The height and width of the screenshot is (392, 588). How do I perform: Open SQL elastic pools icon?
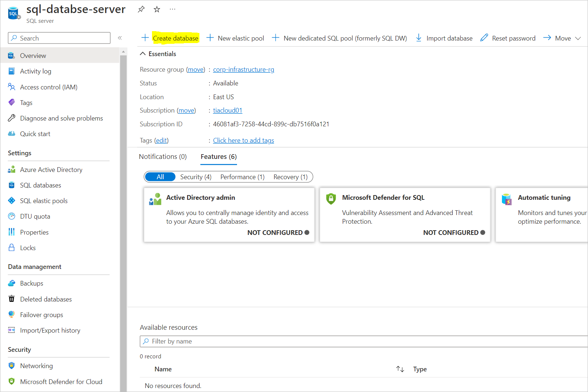click(12, 201)
